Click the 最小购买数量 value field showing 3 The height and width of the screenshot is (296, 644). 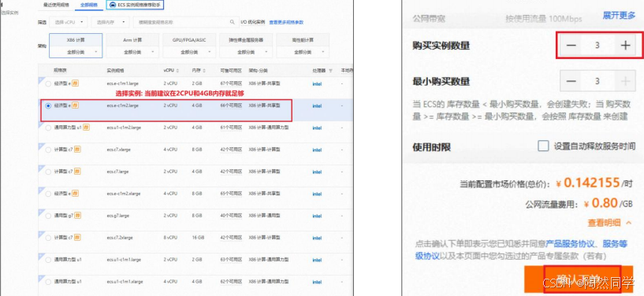coord(597,81)
